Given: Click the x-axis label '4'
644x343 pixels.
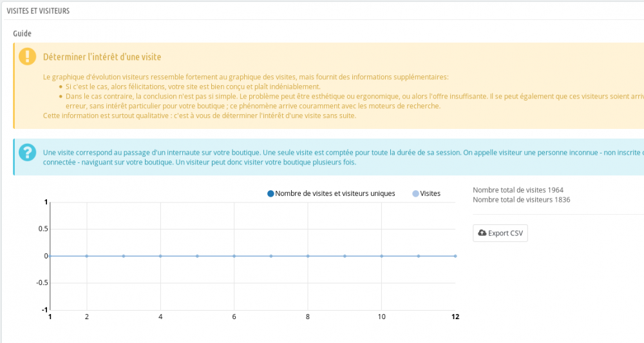Looking at the screenshot, I should 160,317.
